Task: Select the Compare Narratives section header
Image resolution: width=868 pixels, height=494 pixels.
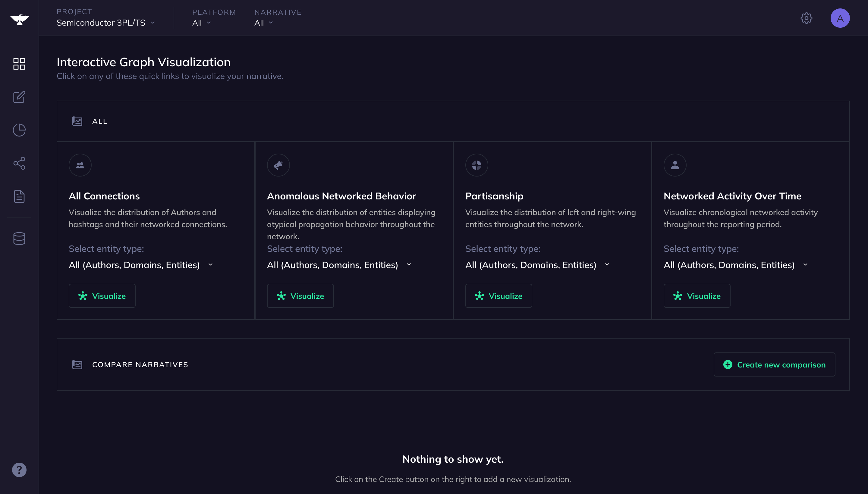Action: 140,364
